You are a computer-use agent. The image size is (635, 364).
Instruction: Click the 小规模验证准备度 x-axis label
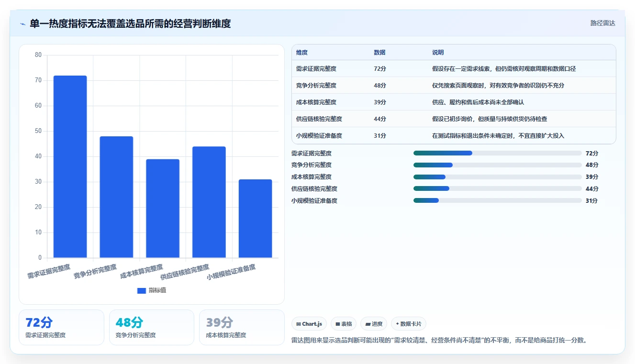pos(231,272)
